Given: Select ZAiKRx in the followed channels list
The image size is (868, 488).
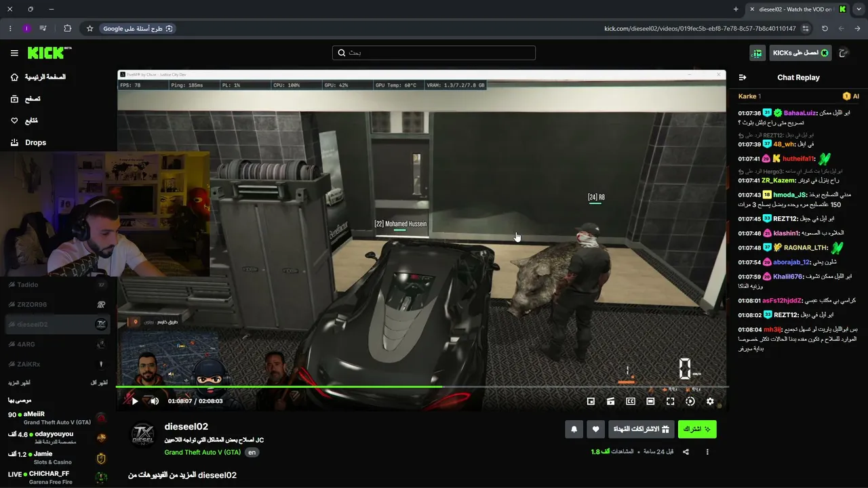Looking at the screenshot, I should [57, 364].
